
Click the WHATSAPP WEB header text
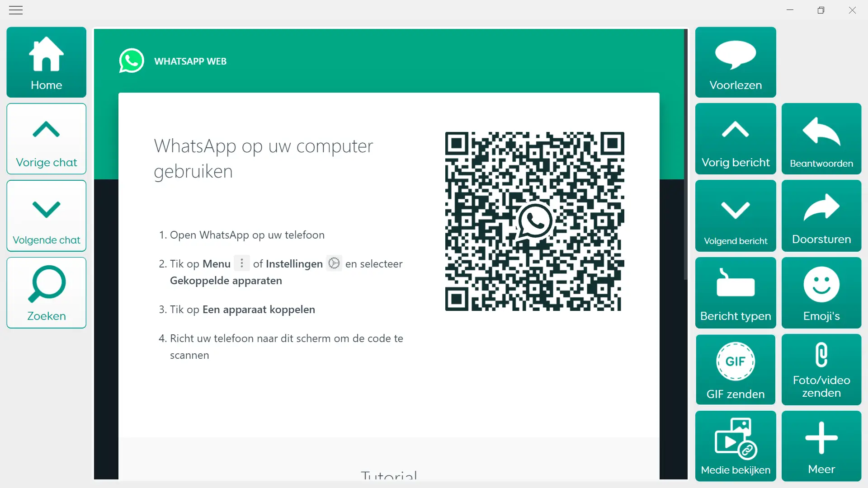tap(190, 61)
